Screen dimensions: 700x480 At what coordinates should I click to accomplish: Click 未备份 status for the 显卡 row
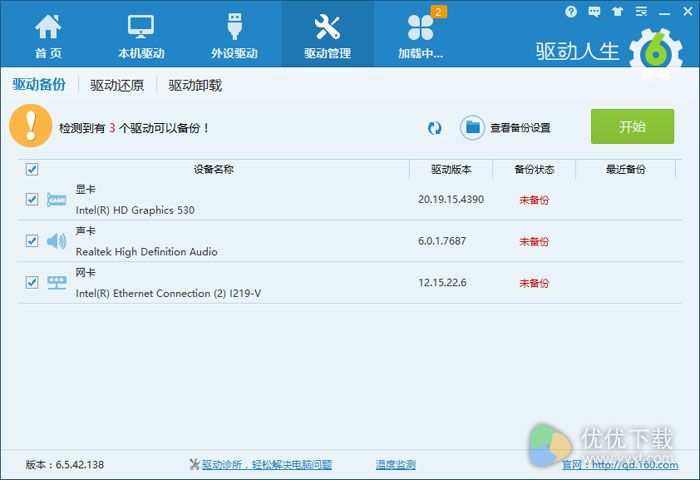tap(534, 200)
